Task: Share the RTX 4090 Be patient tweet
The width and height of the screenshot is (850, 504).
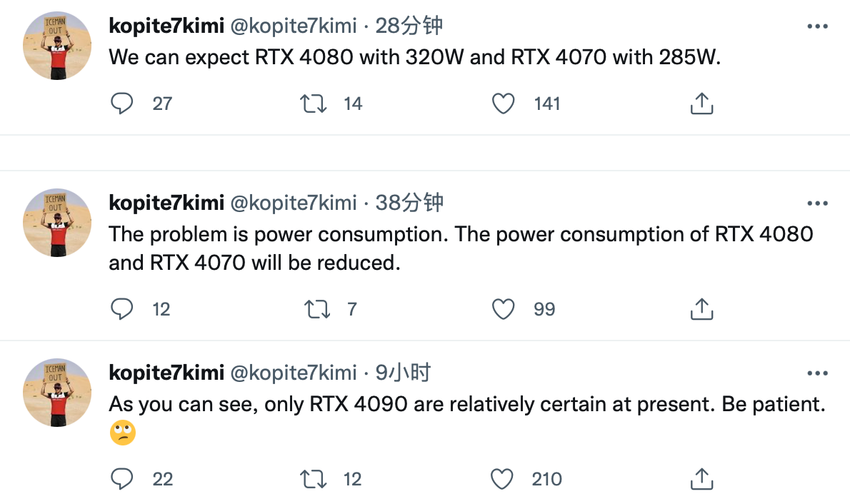Action: (x=701, y=479)
